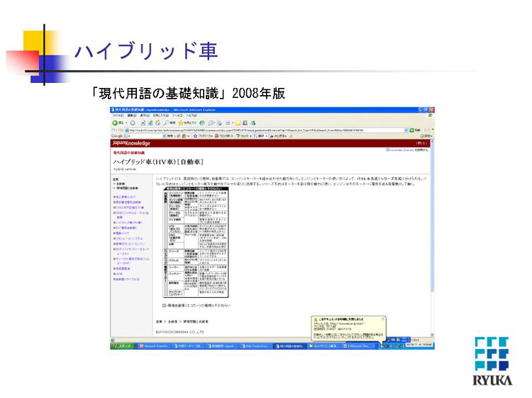Expand the Google search box dropdown arrow
This screenshot has height=398, width=532.
(165, 136)
